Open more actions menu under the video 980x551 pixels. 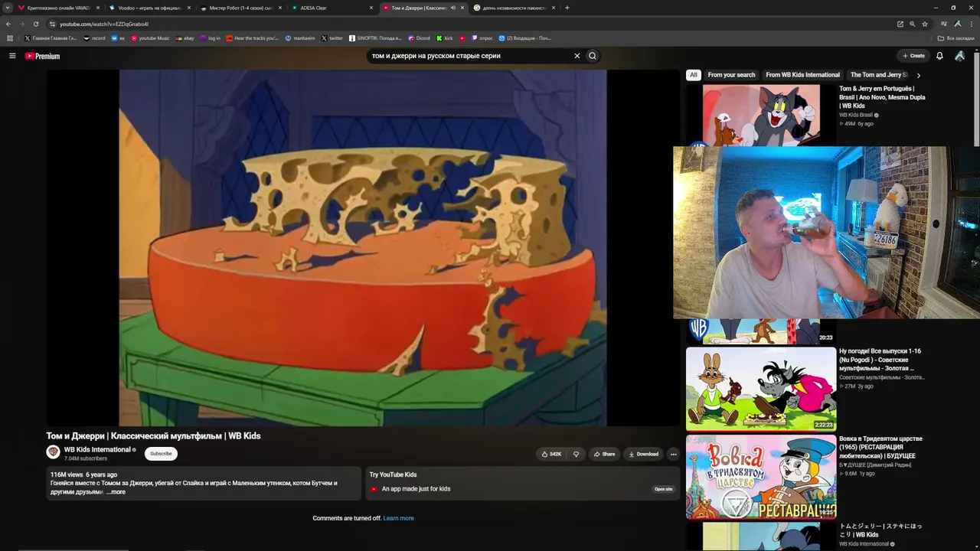pos(674,454)
